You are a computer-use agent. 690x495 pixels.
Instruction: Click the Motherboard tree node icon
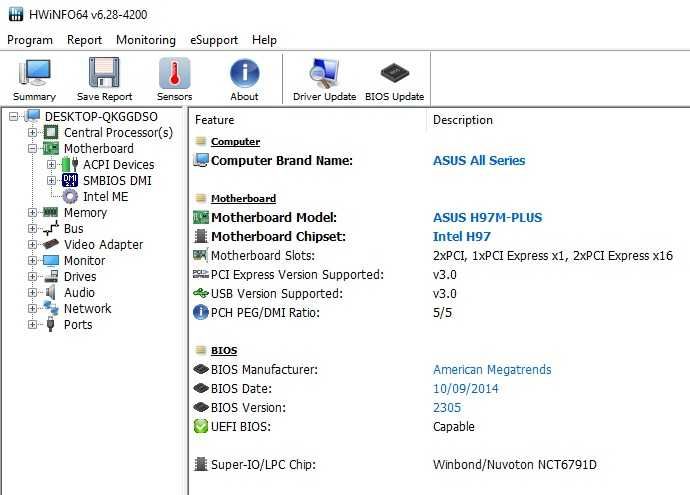pos(51,148)
